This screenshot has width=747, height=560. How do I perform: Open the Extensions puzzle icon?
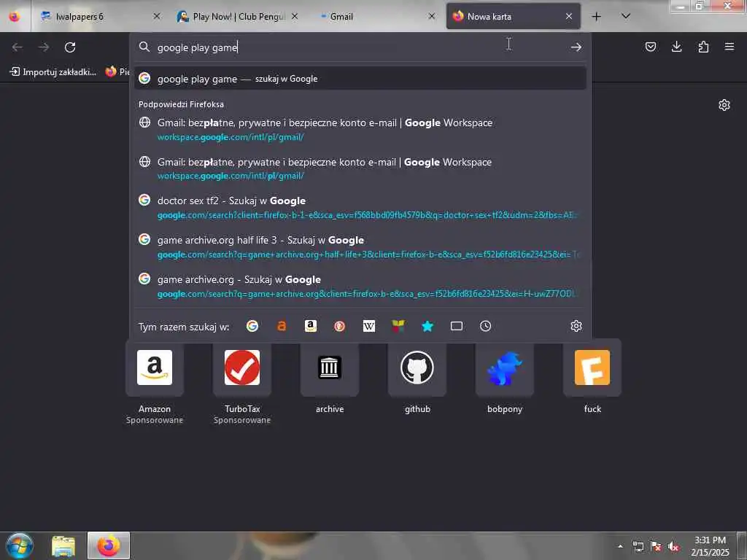coord(703,47)
